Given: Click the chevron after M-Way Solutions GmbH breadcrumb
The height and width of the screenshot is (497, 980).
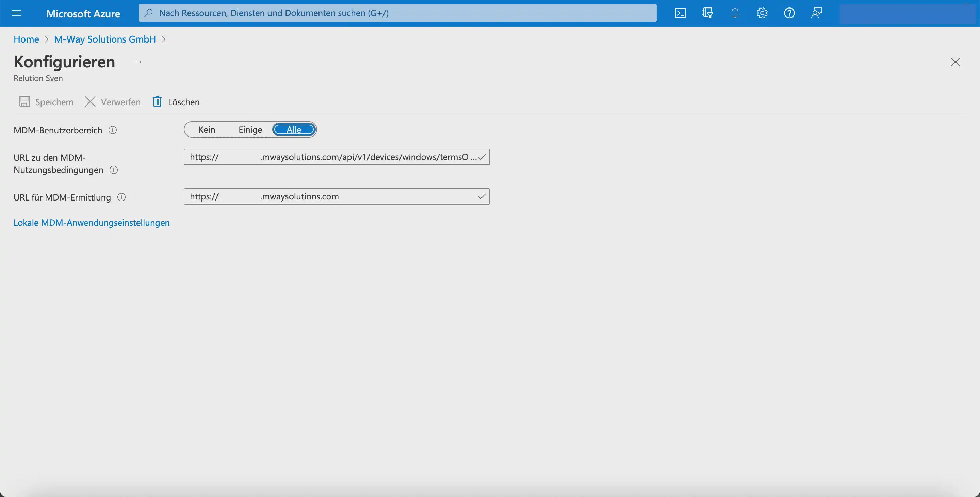Looking at the screenshot, I should tap(164, 39).
